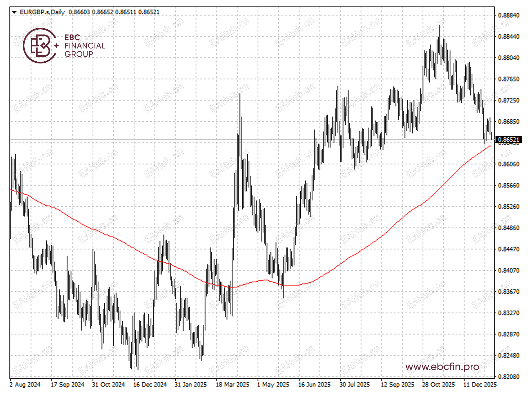The width and height of the screenshot is (532, 397).
Task: Select the 2 Aug 2024 date marker
Action: (25, 385)
